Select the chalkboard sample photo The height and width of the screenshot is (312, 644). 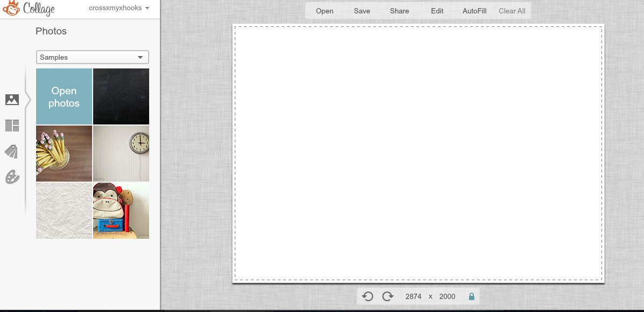click(x=121, y=96)
